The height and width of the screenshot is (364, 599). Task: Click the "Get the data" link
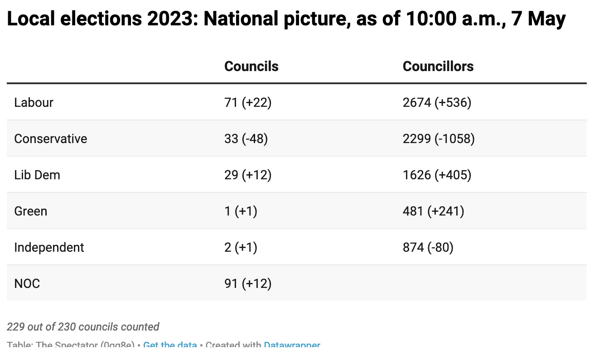(x=170, y=345)
